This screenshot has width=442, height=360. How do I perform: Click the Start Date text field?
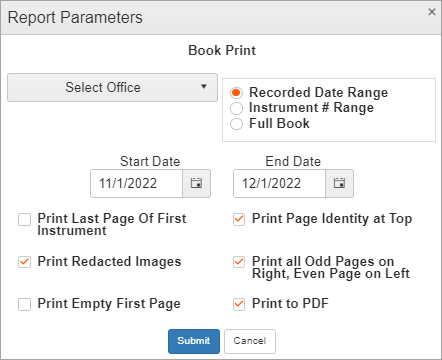pos(136,183)
